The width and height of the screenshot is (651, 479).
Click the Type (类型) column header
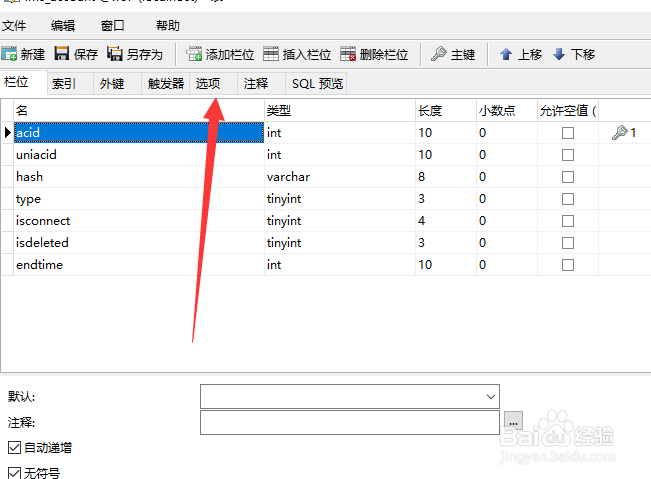click(x=340, y=110)
